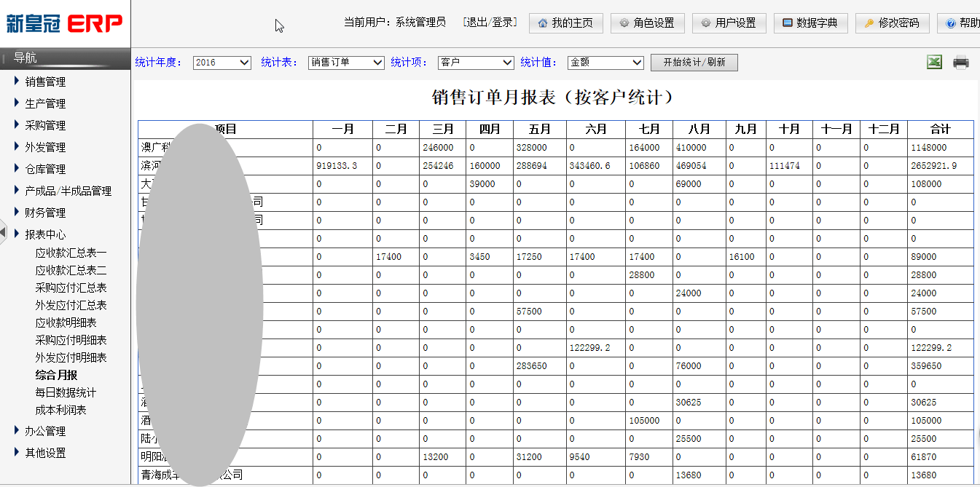Select 成本利润表 report menu item
Viewport: 980px width, 487px height.
point(60,410)
